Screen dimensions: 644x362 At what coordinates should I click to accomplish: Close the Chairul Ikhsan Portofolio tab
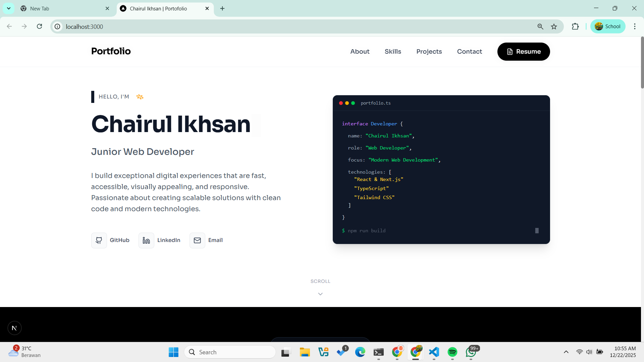[x=207, y=9]
